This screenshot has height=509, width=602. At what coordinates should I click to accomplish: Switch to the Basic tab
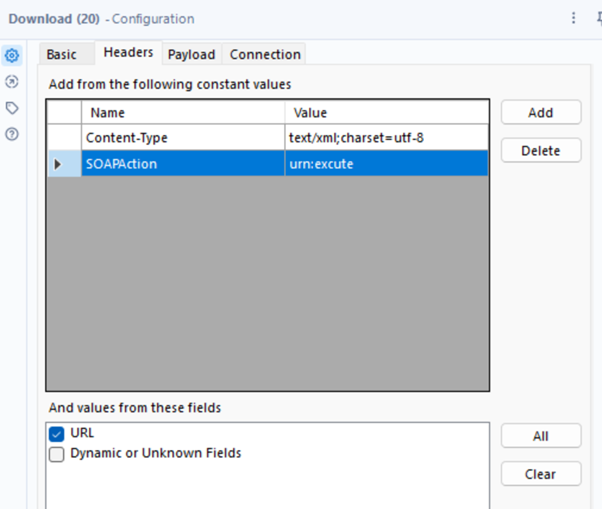(61, 54)
